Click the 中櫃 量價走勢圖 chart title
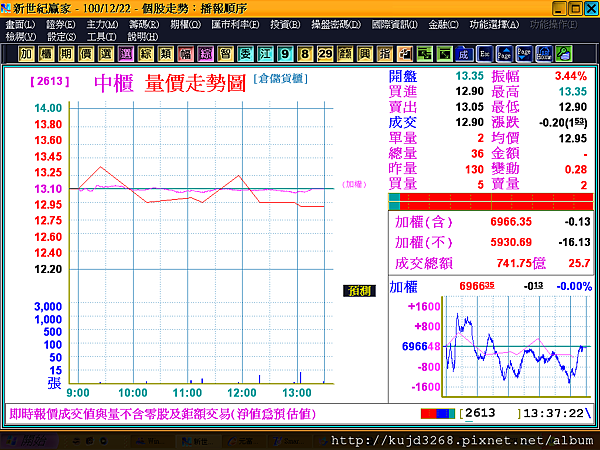This screenshot has width=600, height=450. pyautogui.click(x=170, y=83)
